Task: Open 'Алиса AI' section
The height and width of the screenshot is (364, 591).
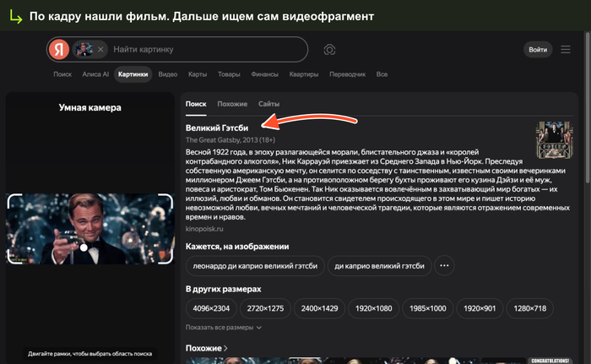Action: [x=95, y=74]
